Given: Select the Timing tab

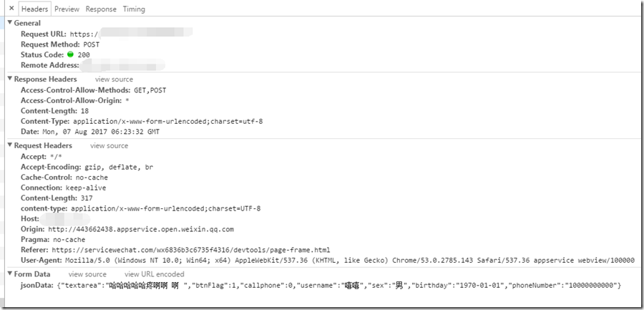Looking at the screenshot, I should pos(134,9).
